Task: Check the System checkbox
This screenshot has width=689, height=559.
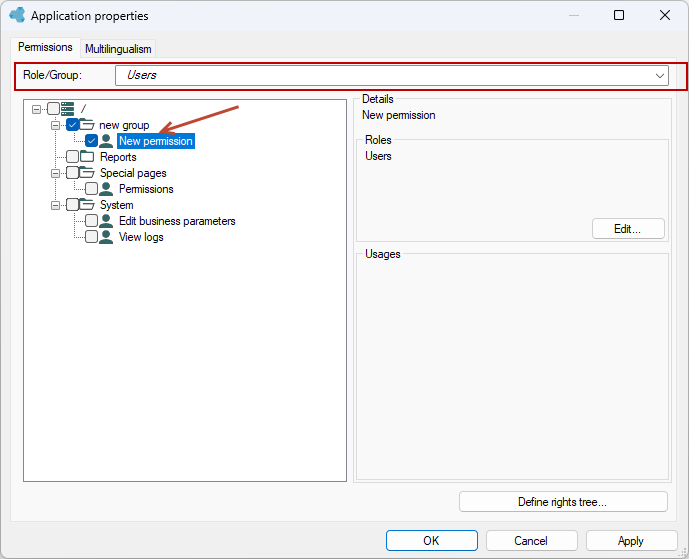Action: click(x=73, y=204)
